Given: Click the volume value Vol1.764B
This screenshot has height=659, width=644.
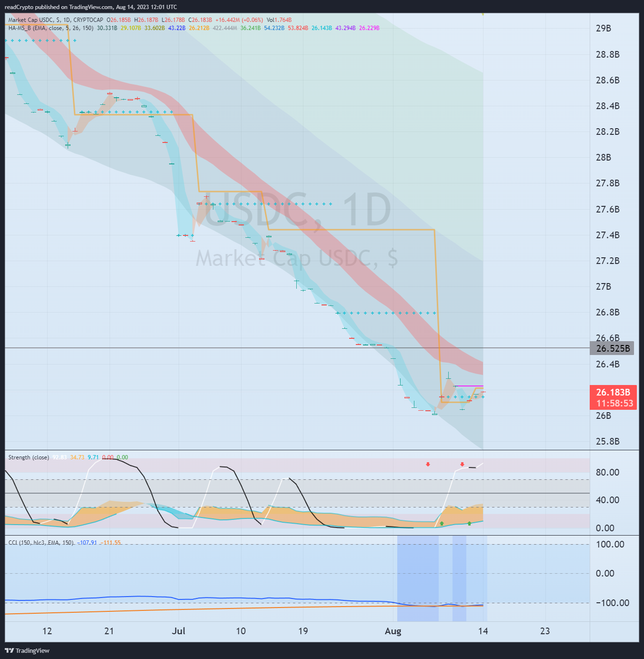Looking at the screenshot, I should click(279, 20).
